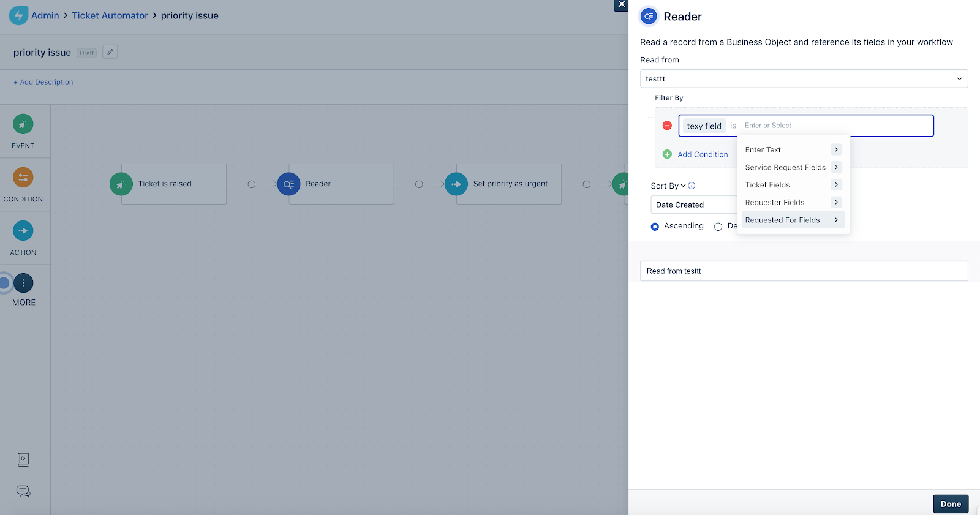Click the texy field filter tag
Screen dimensions: 980x515
pyautogui.click(x=704, y=126)
